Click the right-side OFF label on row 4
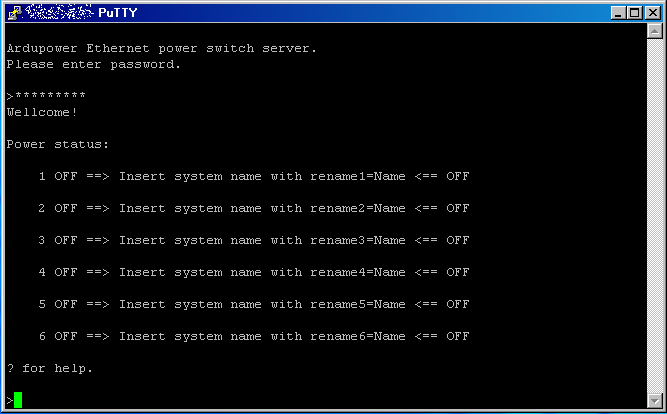 click(x=457, y=272)
